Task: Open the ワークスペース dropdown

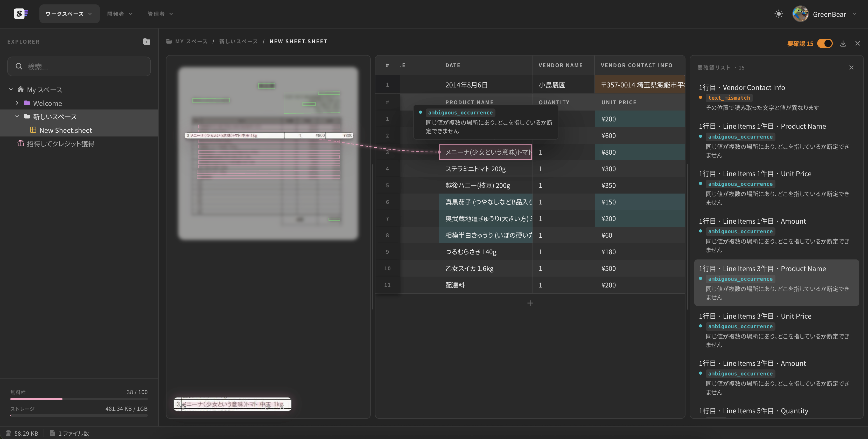Action: tap(69, 14)
